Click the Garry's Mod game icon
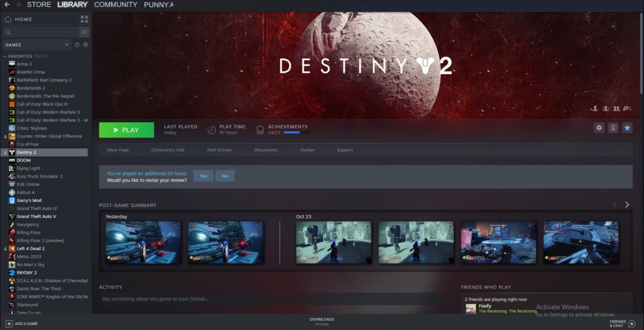This screenshot has height=330, width=644. coord(12,200)
